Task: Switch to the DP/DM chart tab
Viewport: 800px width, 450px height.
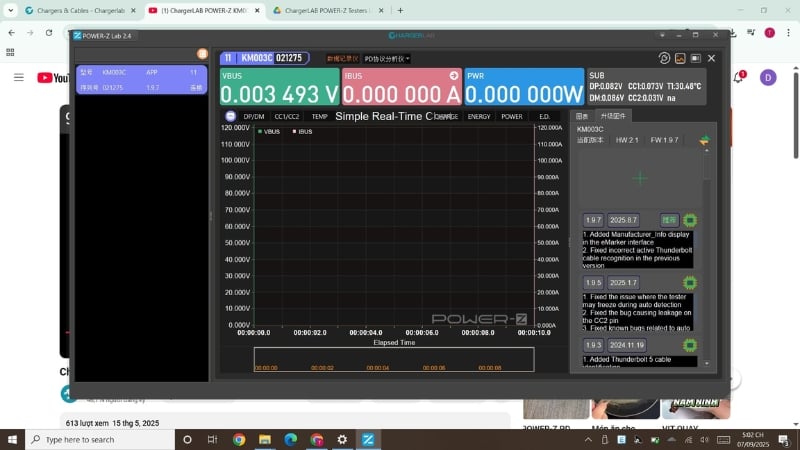Action: (x=254, y=117)
